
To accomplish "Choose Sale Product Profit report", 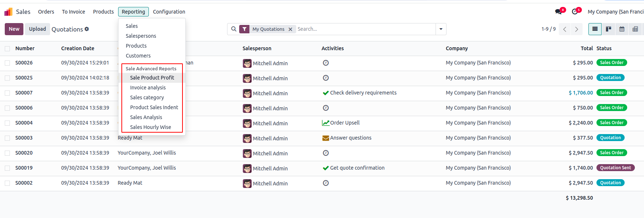I will tap(152, 78).
